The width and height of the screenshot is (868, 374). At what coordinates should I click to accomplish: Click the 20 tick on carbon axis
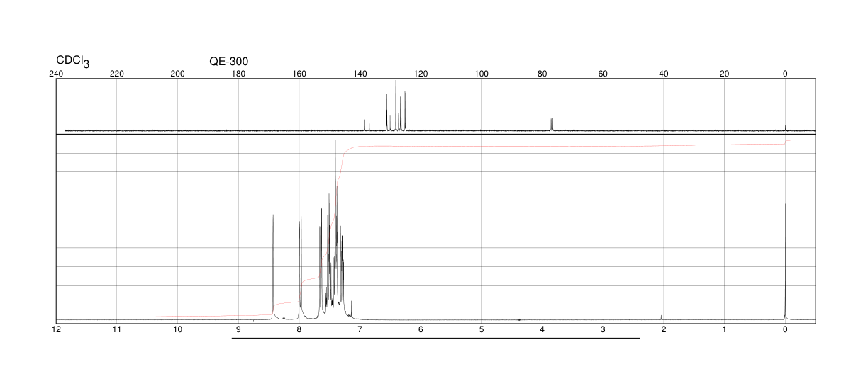point(724,74)
